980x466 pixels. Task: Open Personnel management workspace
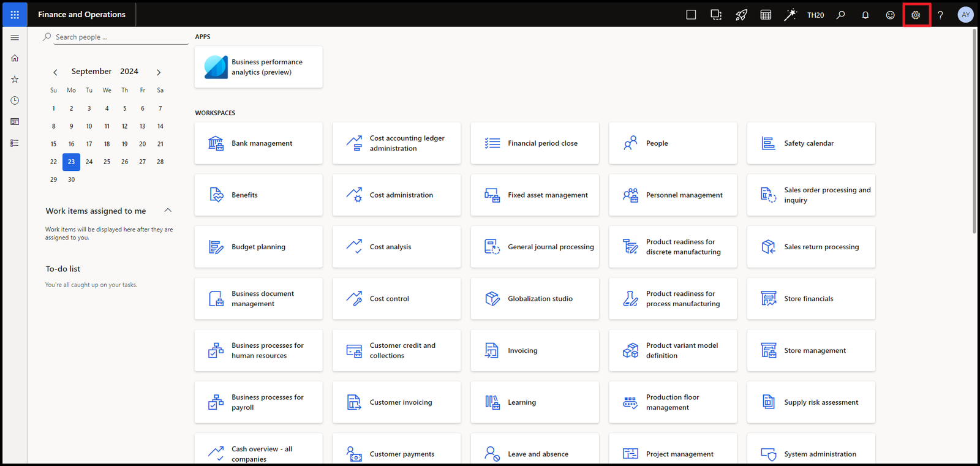pyautogui.click(x=673, y=195)
